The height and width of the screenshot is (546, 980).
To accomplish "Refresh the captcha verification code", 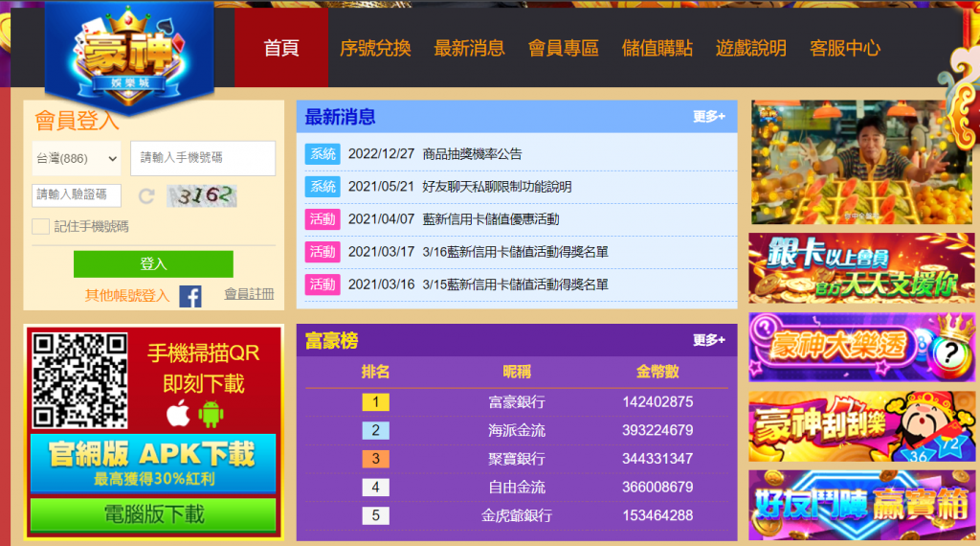I will click(x=146, y=195).
